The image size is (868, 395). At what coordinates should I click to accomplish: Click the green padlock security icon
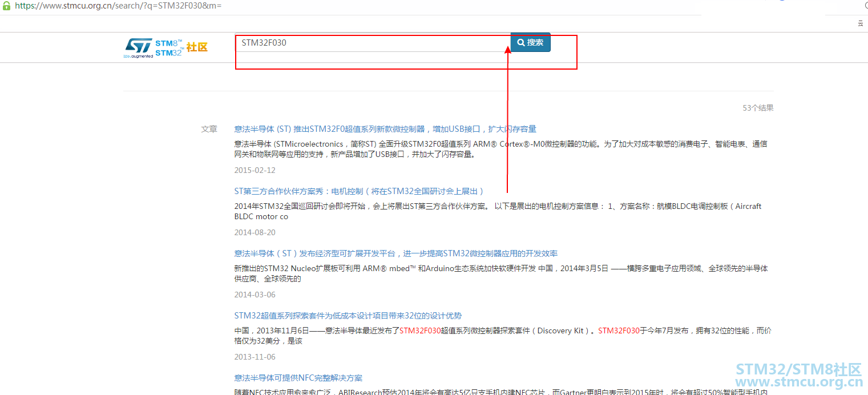7,5
